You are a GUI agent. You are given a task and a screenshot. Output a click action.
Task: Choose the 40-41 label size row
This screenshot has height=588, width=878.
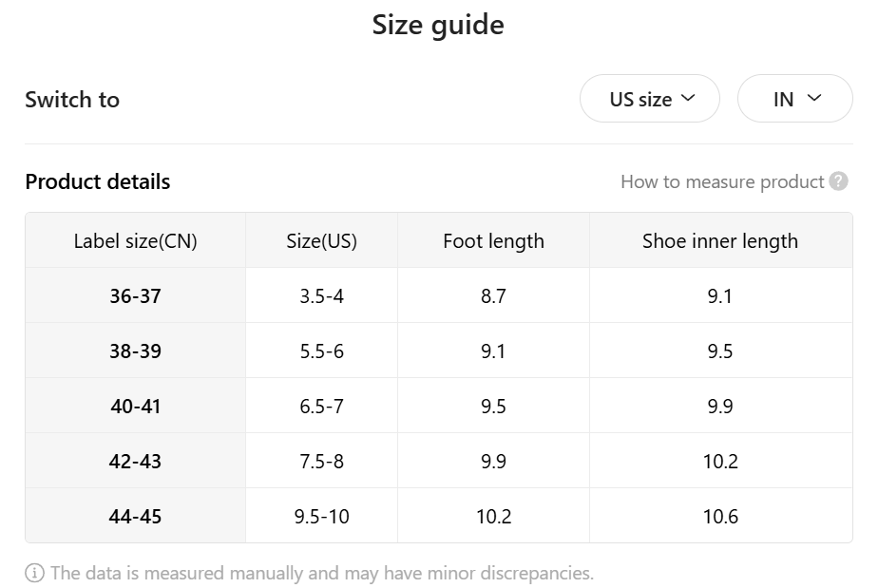point(438,406)
